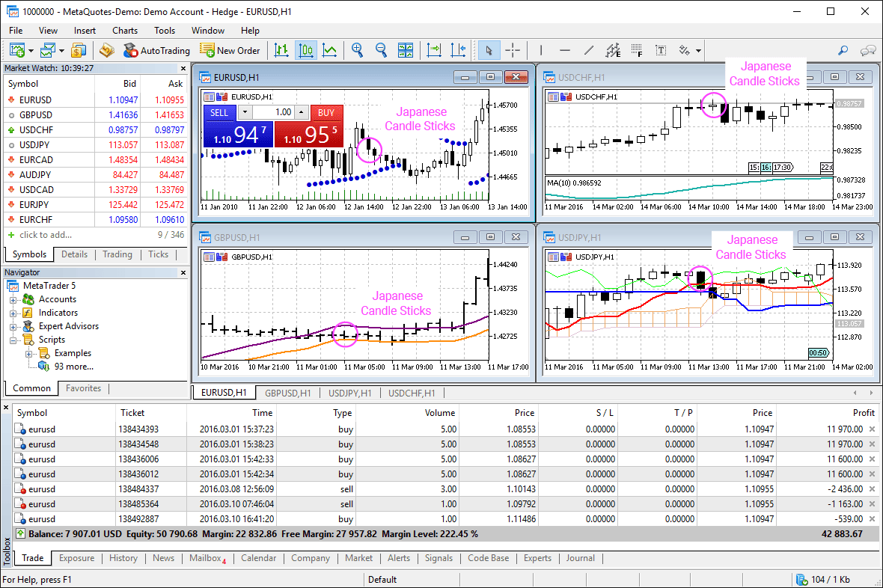
Task: Toggle chart auto scroll icon
Action: tap(434, 51)
